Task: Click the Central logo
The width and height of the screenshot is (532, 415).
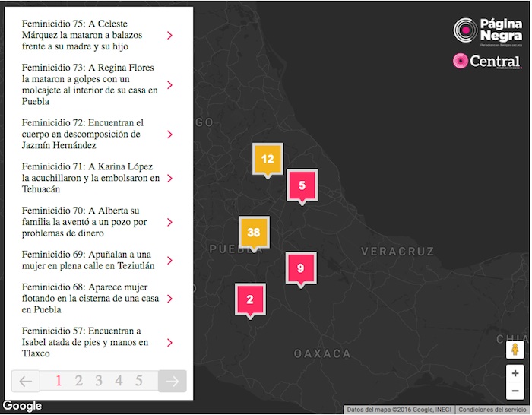Action: pyautogui.click(x=486, y=62)
